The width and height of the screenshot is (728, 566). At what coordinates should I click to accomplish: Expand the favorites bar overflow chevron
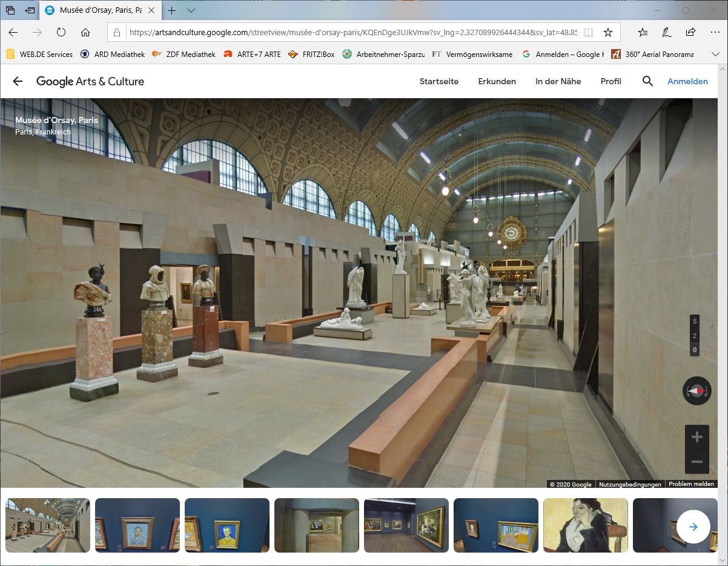point(715,54)
